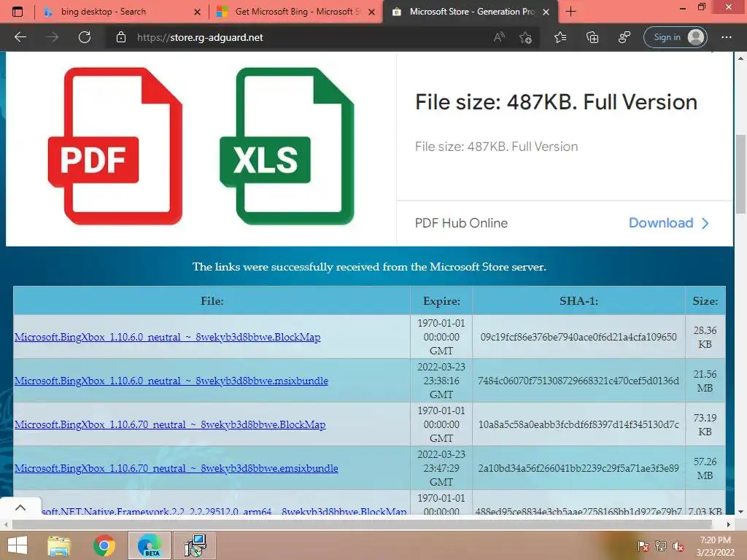This screenshot has height=560, width=747.
Task: Open muted volume tray icon
Action: pyautogui.click(x=678, y=546)
